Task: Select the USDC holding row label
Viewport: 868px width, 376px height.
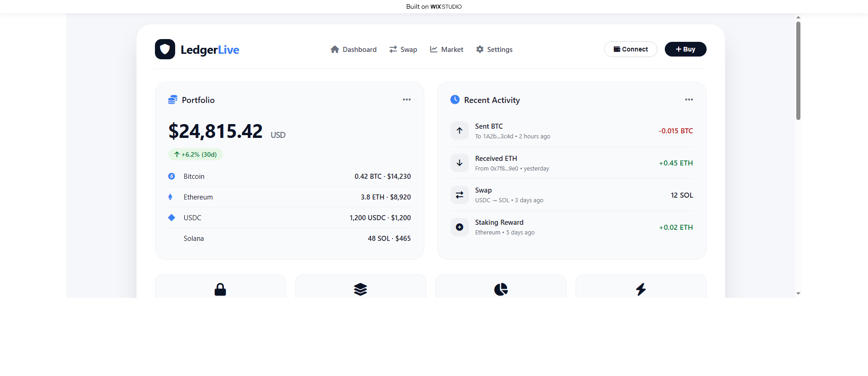Action: (193, 218)
